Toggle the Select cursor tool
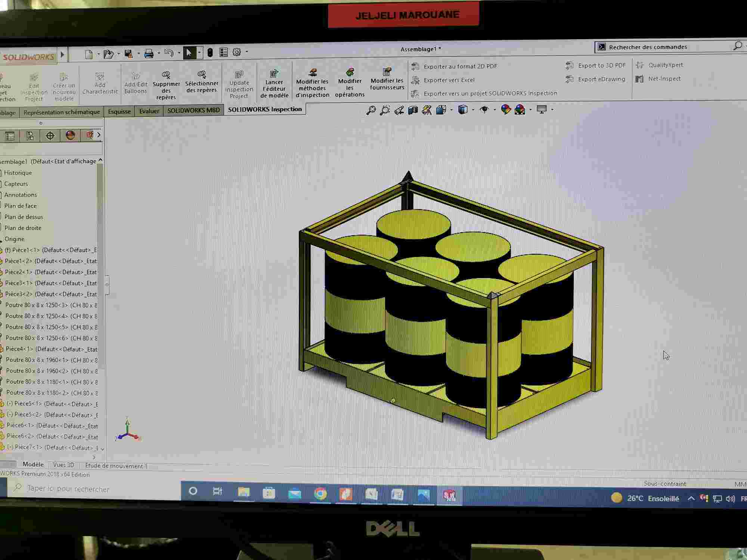This screenshot has width=747, height=560. click(189, 53)
